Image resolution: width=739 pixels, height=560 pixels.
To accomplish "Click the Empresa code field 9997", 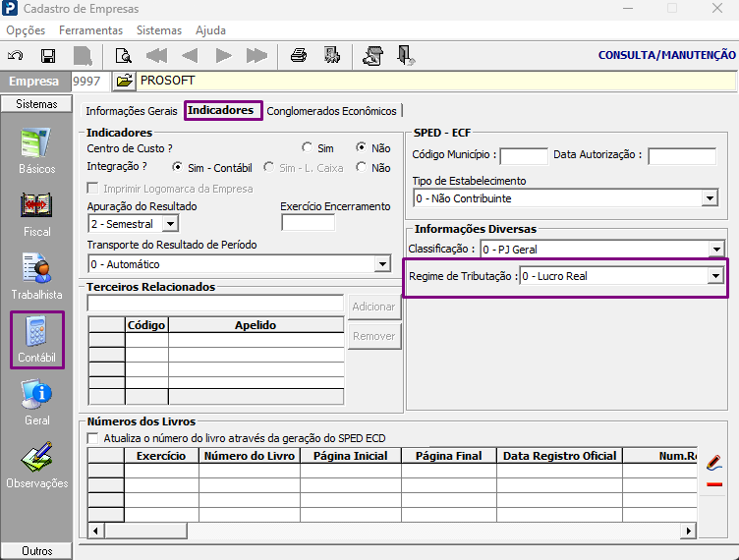I will click(90, 81).
